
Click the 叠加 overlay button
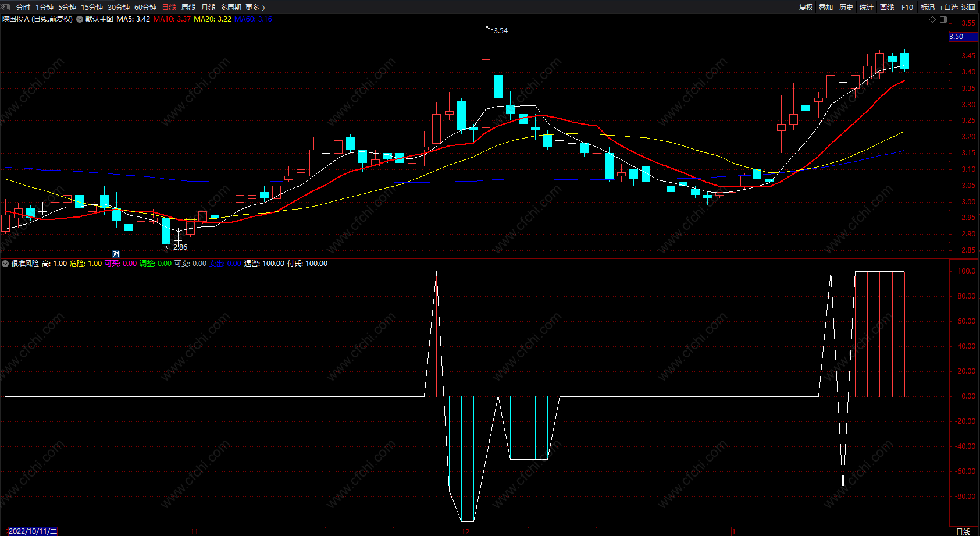(826, 8)
